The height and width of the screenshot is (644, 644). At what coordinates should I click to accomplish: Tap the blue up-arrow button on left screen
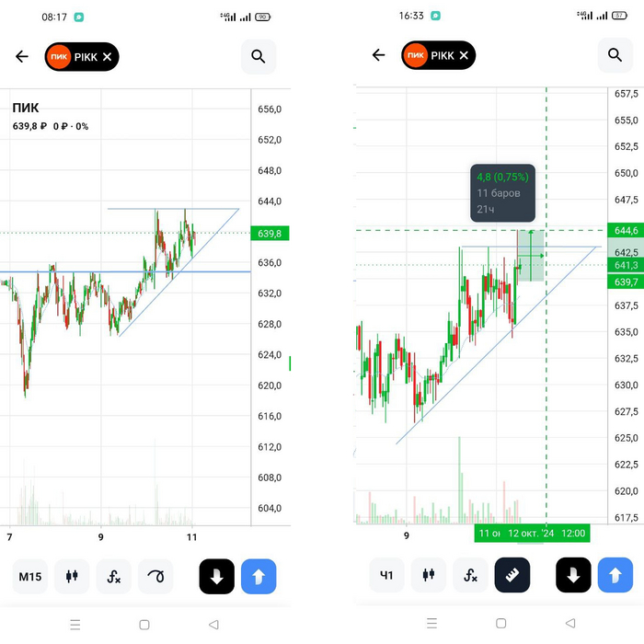[x=259, y=577]
